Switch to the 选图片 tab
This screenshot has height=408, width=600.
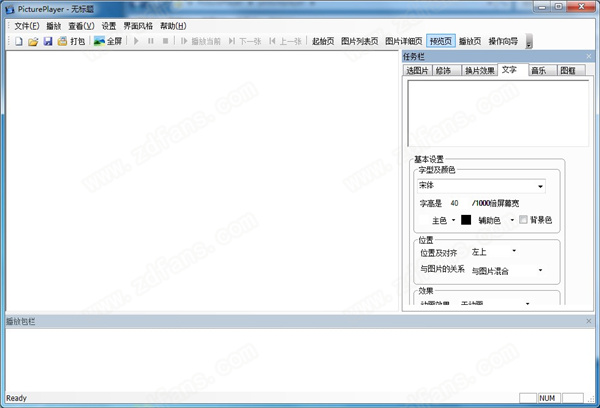coord(417,70)
